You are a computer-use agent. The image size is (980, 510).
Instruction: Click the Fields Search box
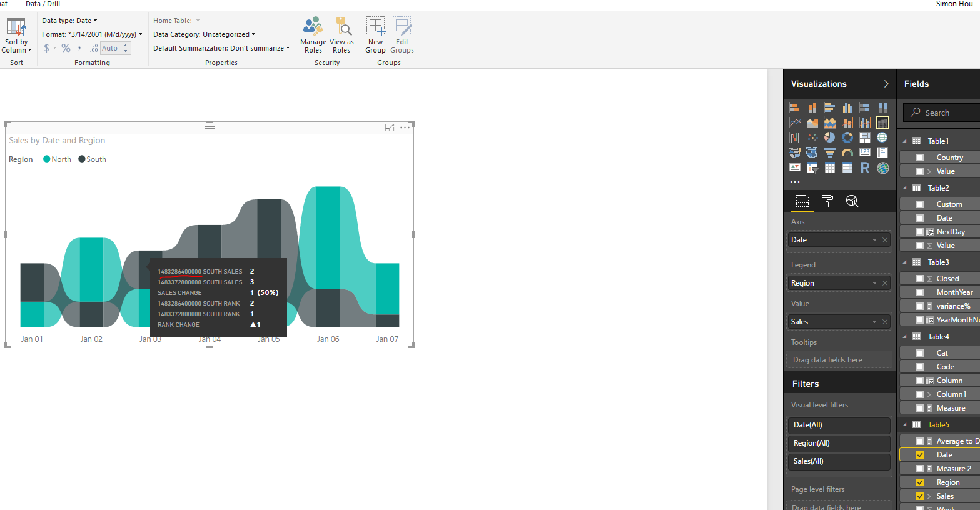tap(942, 112)
